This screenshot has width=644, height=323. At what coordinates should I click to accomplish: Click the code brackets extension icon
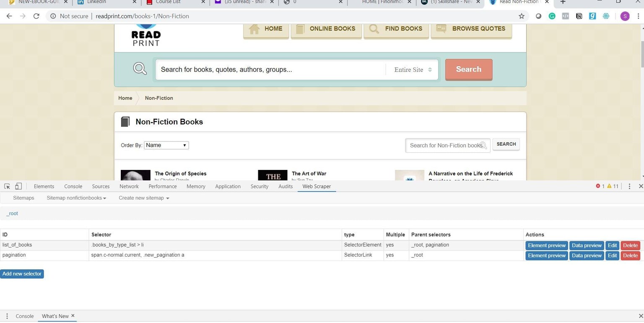tap(565, 16)
